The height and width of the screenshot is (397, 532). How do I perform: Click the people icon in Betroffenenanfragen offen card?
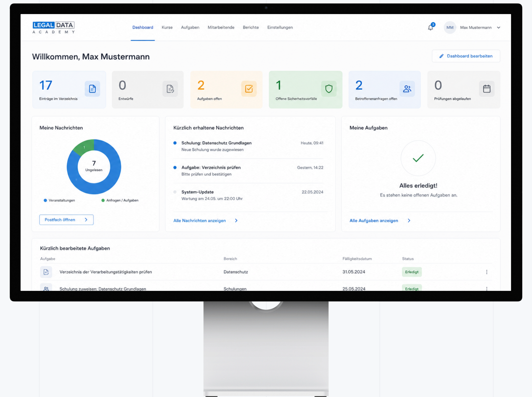coord(407,89)
